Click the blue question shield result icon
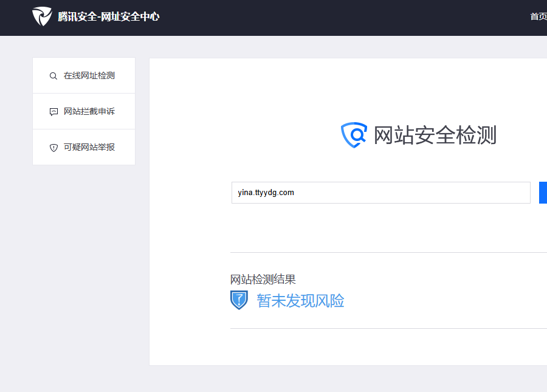The image size is (547, 392). point(239,300)
